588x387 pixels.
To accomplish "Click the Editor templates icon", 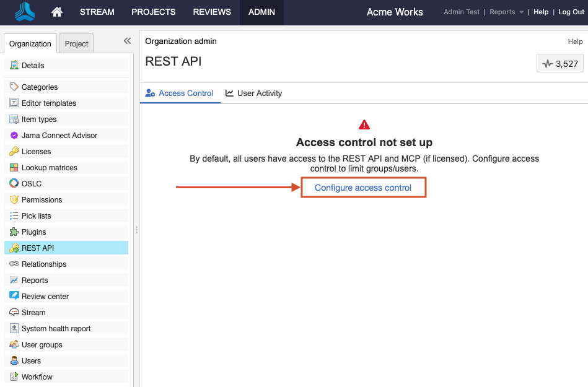I will pyautogui.click(x=14, y=103).
